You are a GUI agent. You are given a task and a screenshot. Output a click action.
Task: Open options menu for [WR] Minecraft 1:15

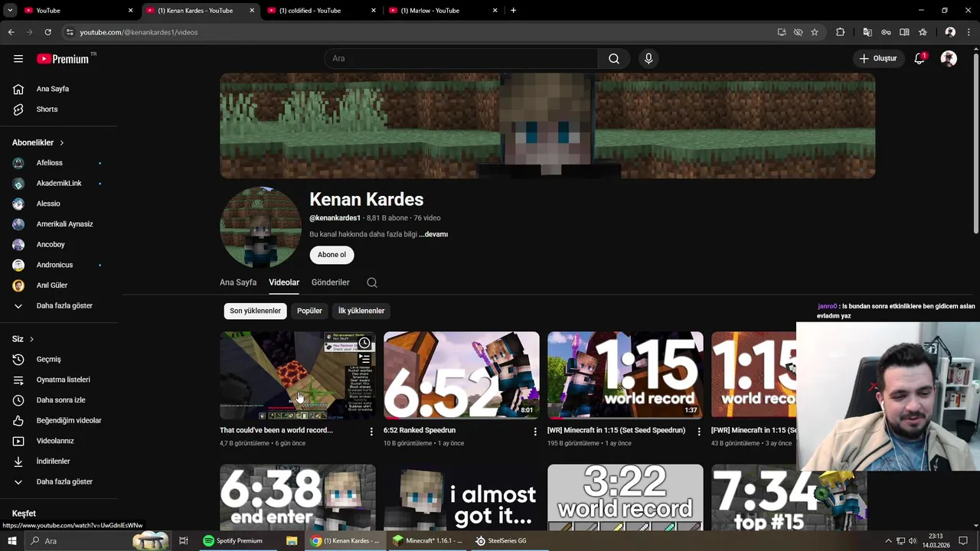(698, 432)
